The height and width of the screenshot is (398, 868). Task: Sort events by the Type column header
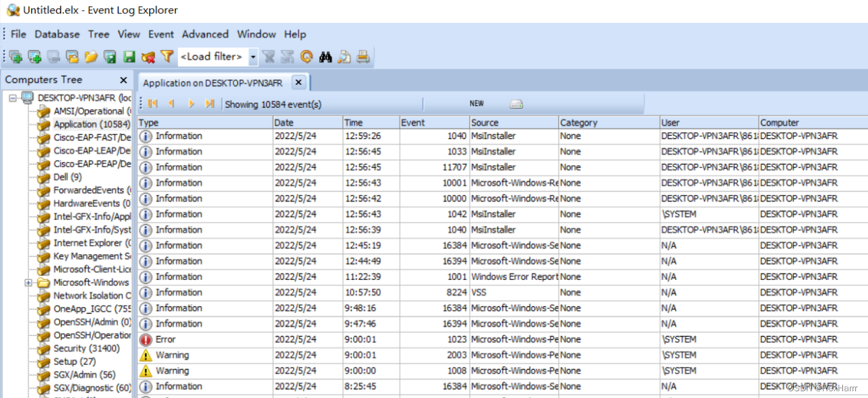pos(205,123)
